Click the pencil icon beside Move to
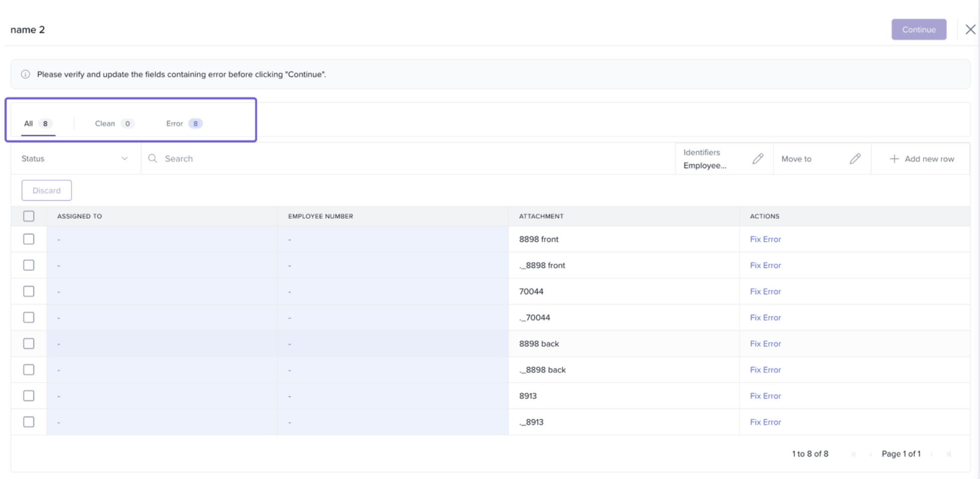Viewport: 980px width, 479px height. pyautogui.click(x=855, y=159)
